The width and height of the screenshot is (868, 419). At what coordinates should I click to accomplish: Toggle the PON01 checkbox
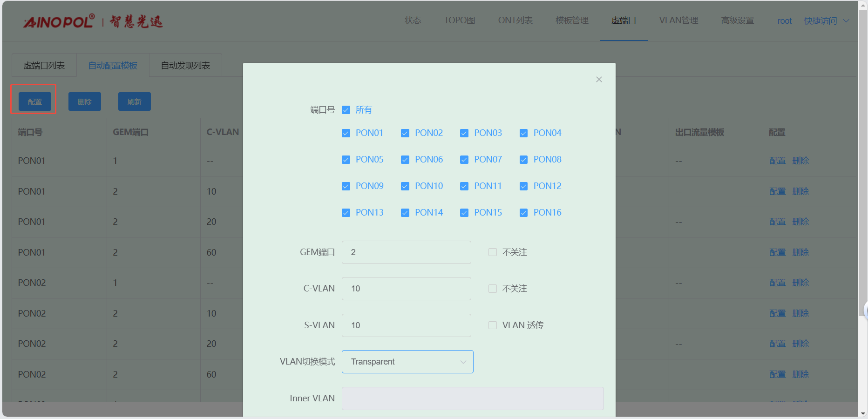click(x=346, y=133)
